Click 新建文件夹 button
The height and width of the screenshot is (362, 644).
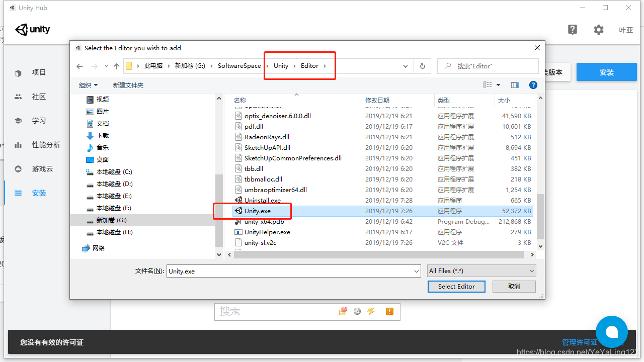click(x=128, y=85)
